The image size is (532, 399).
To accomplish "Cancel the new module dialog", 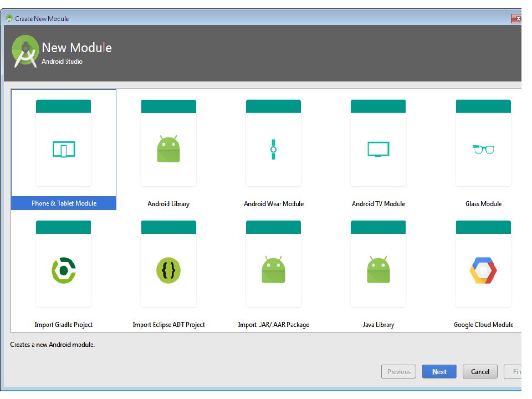I will (x=480, y=371).
